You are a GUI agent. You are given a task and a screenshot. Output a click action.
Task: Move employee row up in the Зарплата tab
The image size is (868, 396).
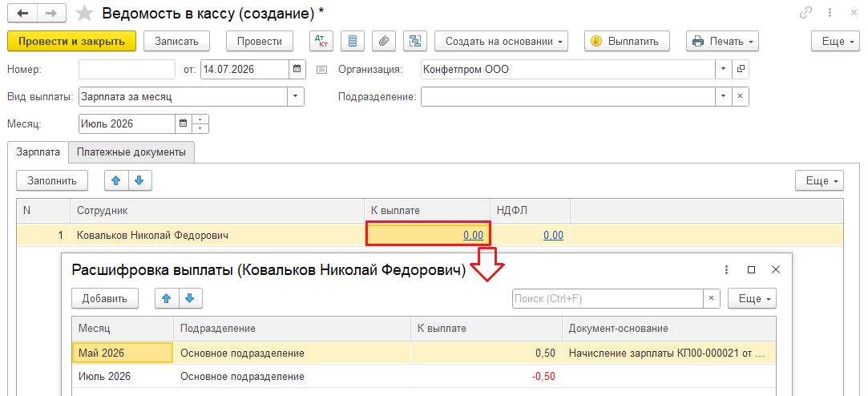(116, 180)
